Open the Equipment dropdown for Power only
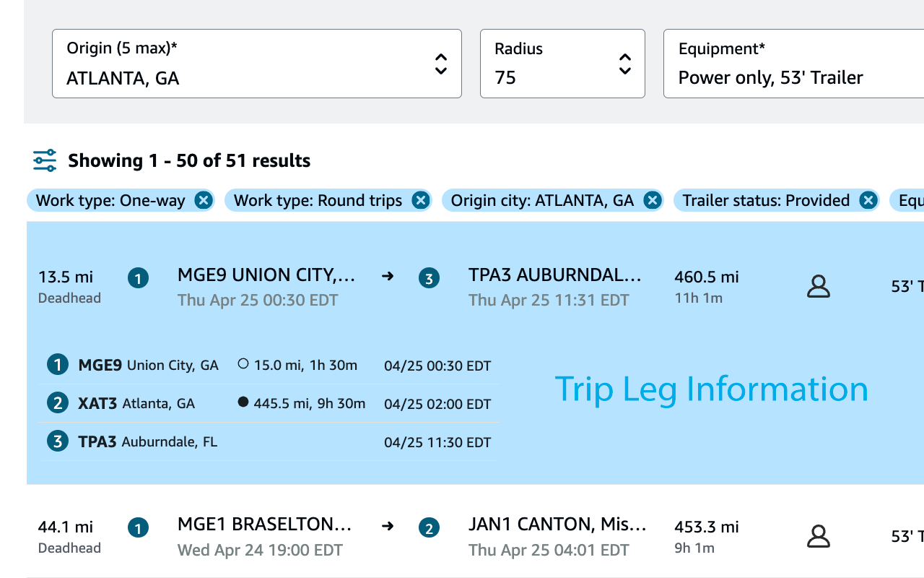The height and width of the screenshot is (578, 924). (x=793, y=64)
